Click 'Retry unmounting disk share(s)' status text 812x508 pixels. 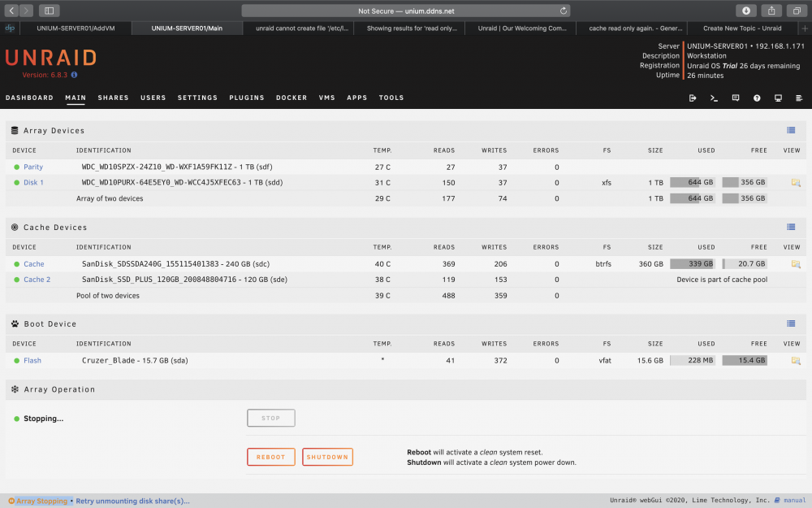132,501
